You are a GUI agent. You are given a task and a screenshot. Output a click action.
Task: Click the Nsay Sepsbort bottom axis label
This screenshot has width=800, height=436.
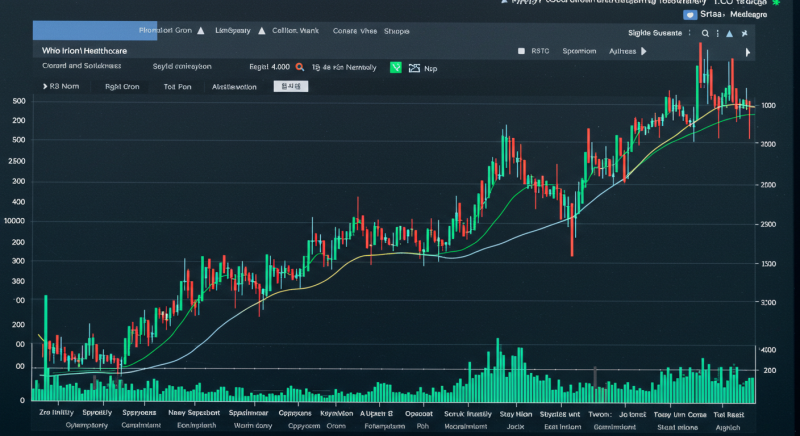pos(194,413)
